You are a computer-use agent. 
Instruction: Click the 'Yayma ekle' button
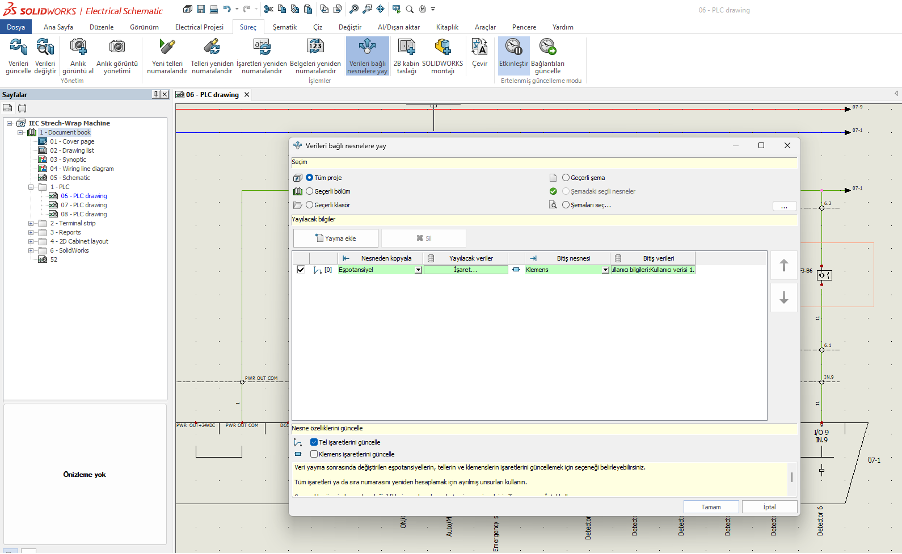tap(336, 238)
